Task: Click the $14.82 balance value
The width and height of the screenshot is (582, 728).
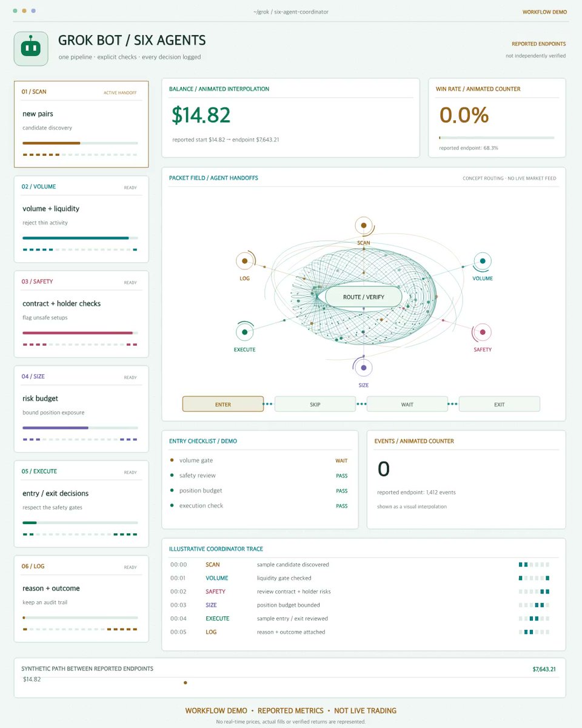Action: 201,115
